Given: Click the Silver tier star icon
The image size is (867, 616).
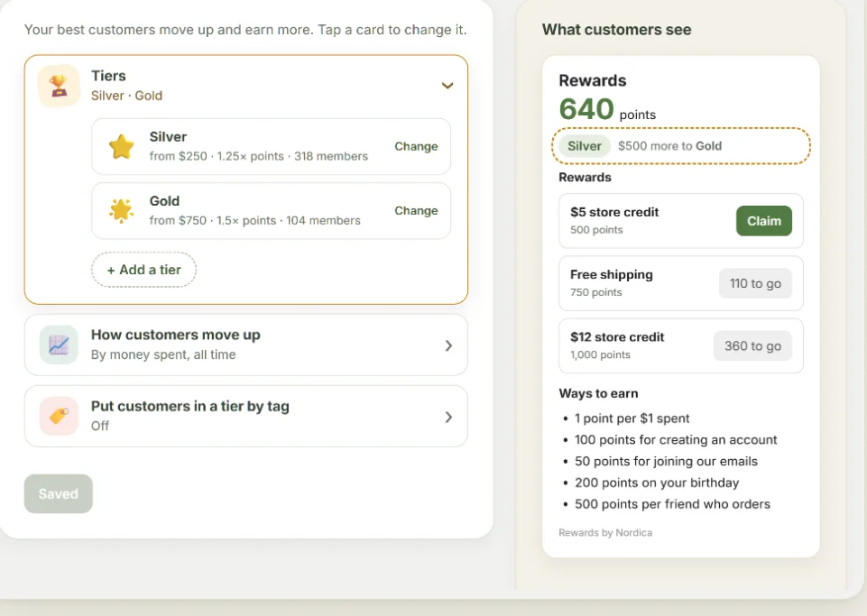Looking at the screenshot, I should coord(122,146).
